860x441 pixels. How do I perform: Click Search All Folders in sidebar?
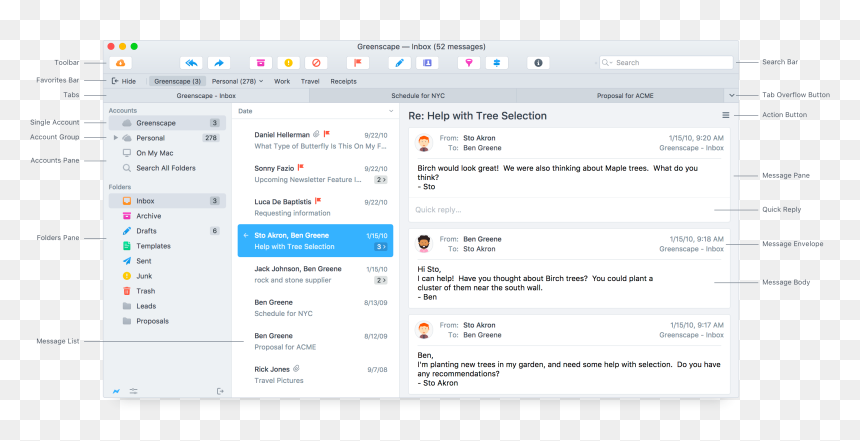click(167, 168)
